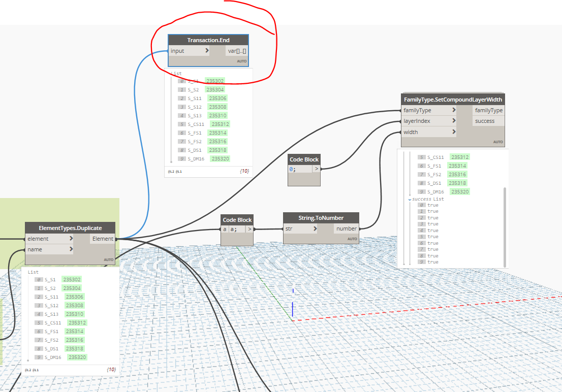Click output arrow of a; code block
Image resolution: width=562 pixels, height=392 pixels.
[x=249, y=230]
